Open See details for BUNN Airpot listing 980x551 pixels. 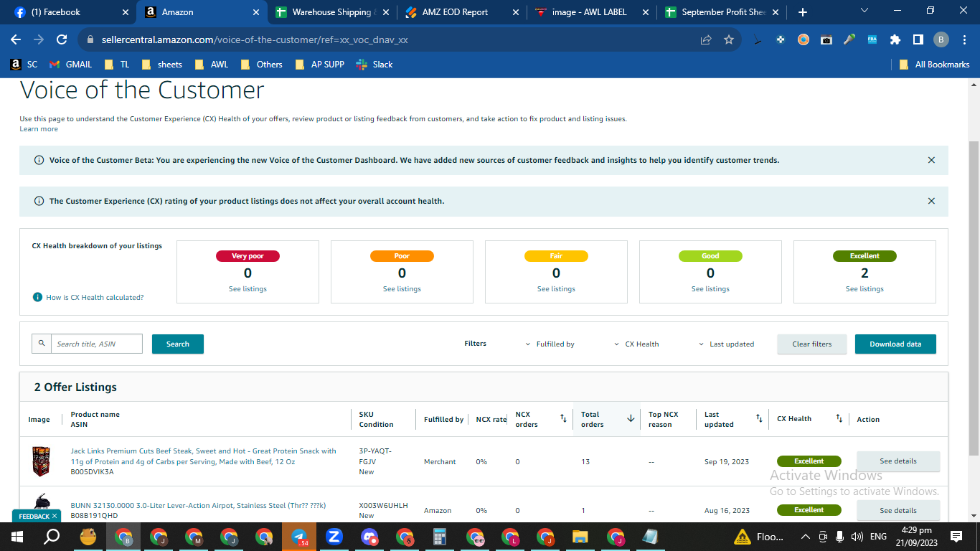coord(898,511)
